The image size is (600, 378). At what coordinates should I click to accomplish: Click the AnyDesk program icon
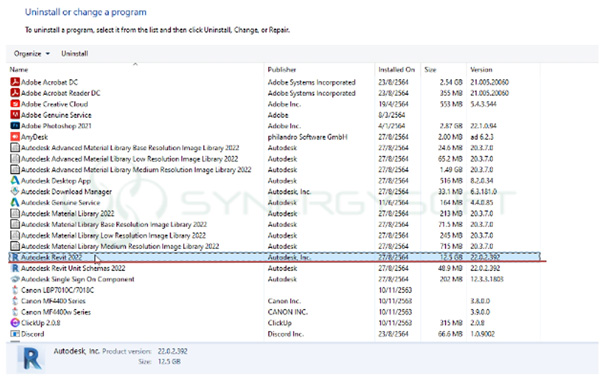pos(15,137)
